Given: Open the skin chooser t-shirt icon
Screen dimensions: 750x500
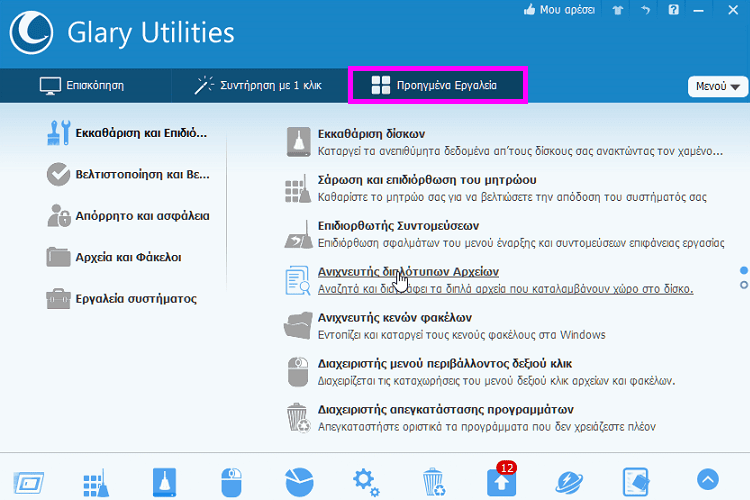Looking at the screenshot, I should [x=618, y=10].
